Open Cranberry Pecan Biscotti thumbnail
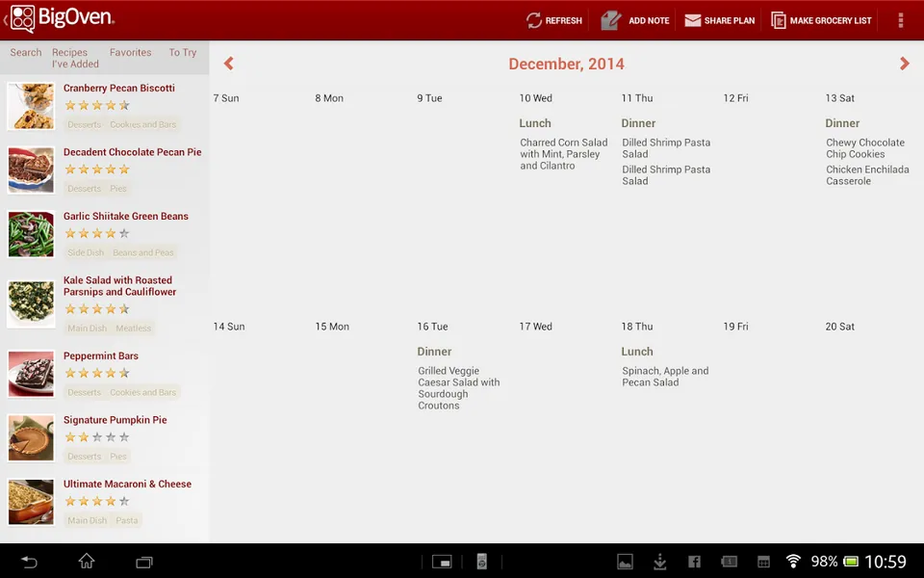The height and width of the screenshot is (578, 924). [x=31, y=106]
